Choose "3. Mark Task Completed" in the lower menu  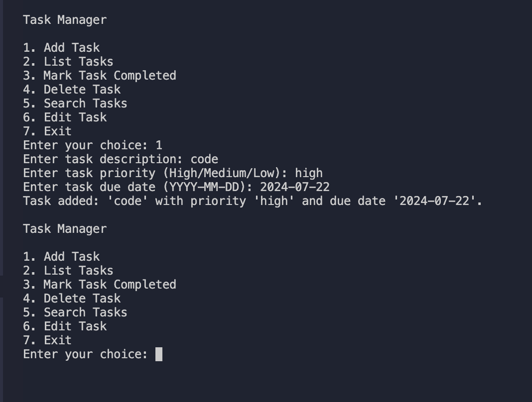click(100, 285)
